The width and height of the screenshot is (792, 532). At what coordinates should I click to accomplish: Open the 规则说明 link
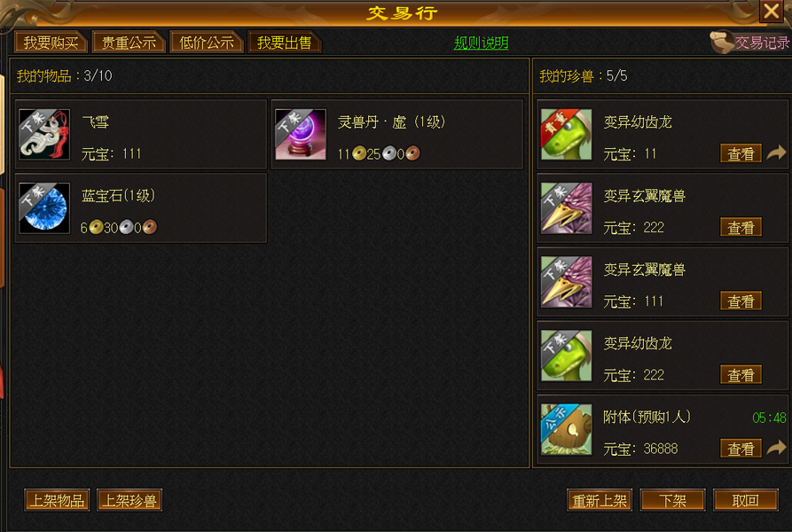[x=481, y=43]
